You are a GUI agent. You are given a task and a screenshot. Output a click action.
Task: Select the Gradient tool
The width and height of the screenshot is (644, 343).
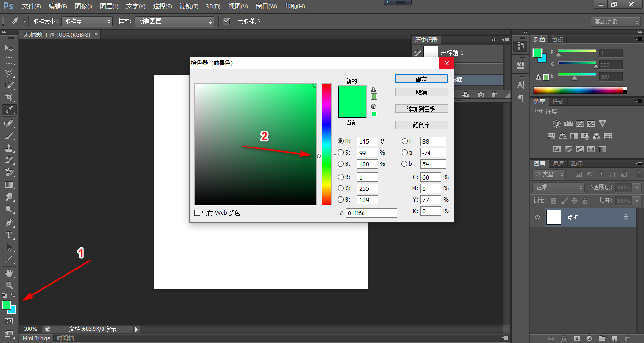tap(9, 185)
